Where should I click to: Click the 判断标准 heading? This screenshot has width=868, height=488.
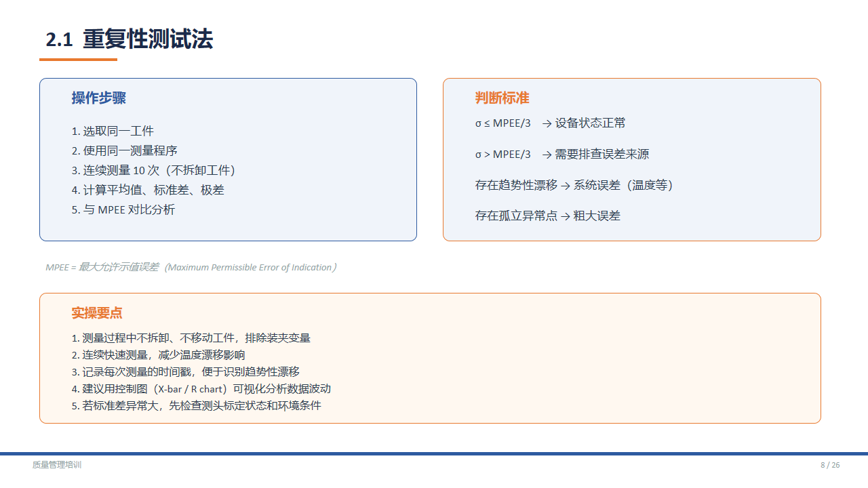[502, 98]
